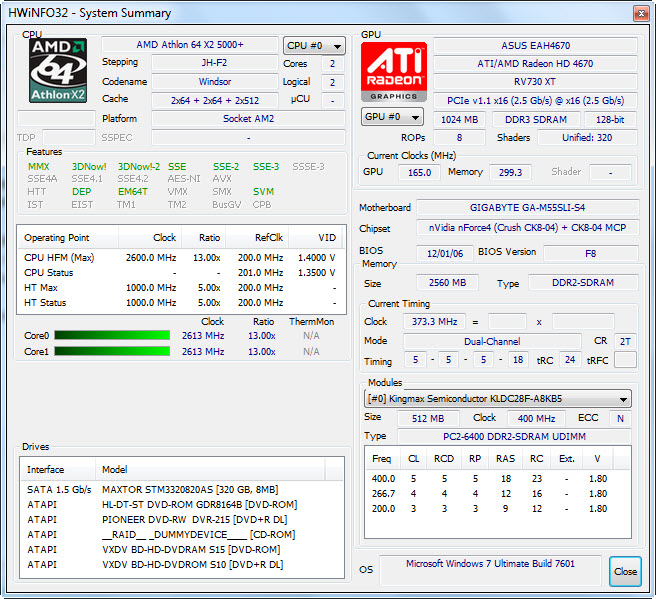Select the VXDV BD-HD-DVDROM S10 row
The width and height of the screenshot is (656, 599).
tap(182, 565)
